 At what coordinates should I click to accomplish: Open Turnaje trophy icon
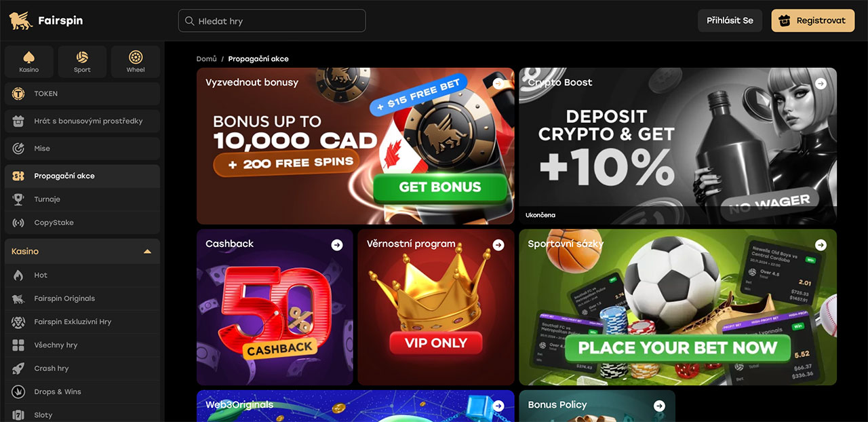pos(19,199)
